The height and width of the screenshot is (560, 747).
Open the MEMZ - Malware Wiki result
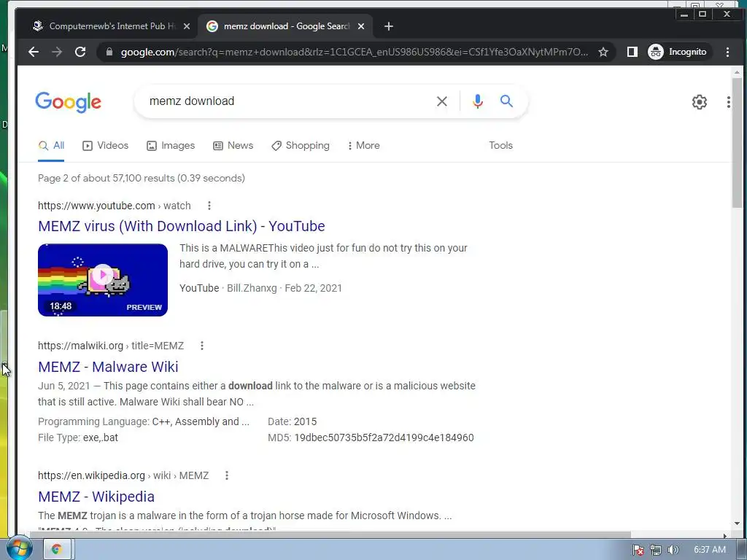(108, 367)
